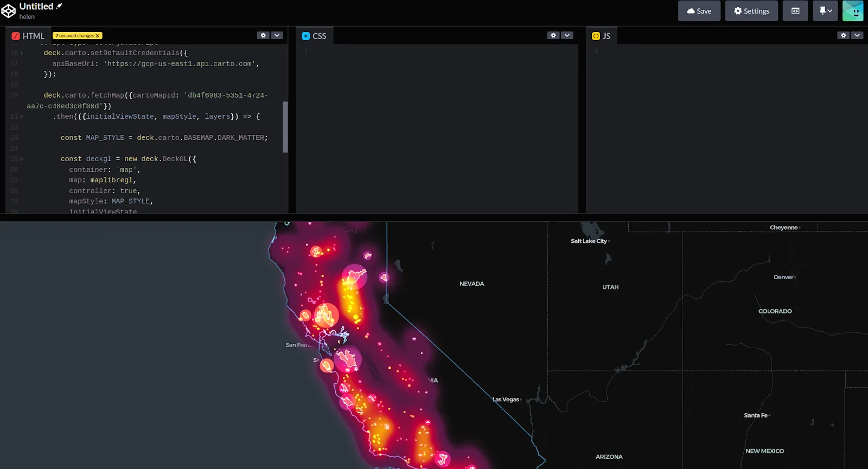Select the CSS editor tab
The height and width of the screenshot is (469, 868).
[314, 36]
